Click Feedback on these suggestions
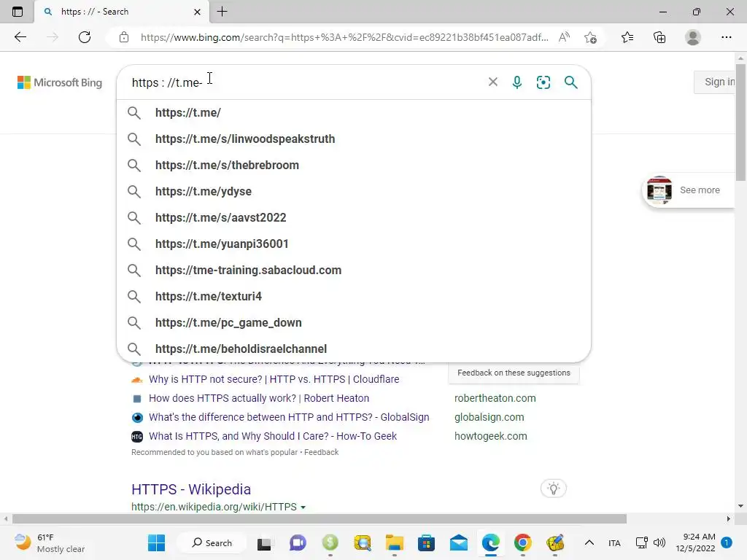Image resolution: width=747 pixels, height=560 pixels. tap(514, 373)
